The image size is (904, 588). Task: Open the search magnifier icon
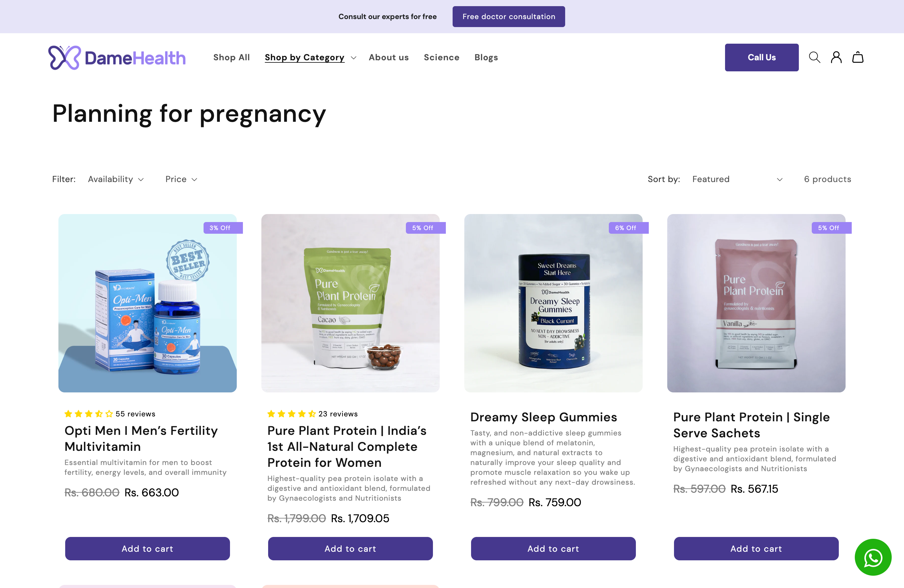click(x=814, y=58)
